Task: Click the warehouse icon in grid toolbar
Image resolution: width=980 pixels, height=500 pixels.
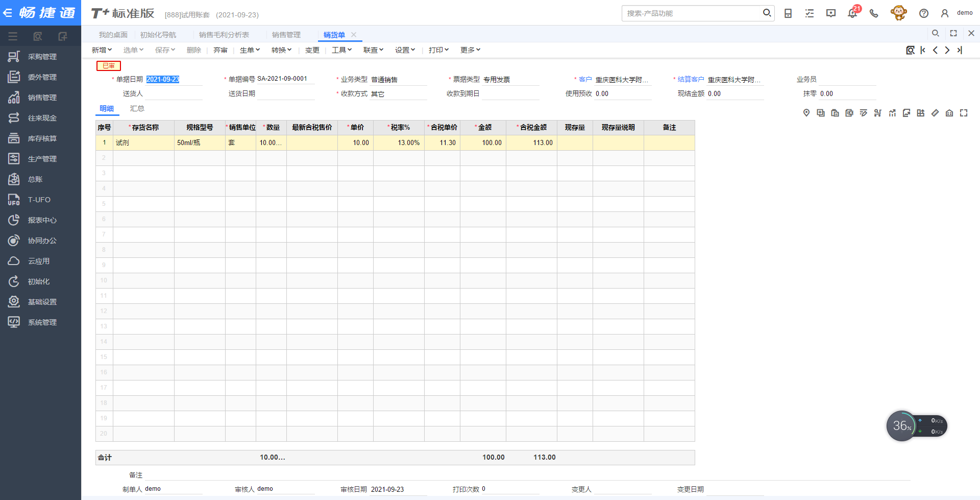Action: [x=949, y=113]
